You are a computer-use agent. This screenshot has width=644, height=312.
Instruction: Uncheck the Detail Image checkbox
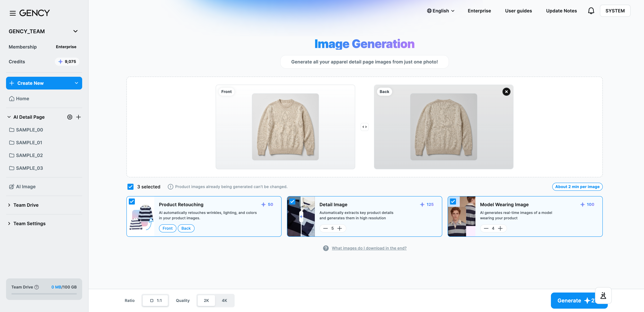click(292, 202)
